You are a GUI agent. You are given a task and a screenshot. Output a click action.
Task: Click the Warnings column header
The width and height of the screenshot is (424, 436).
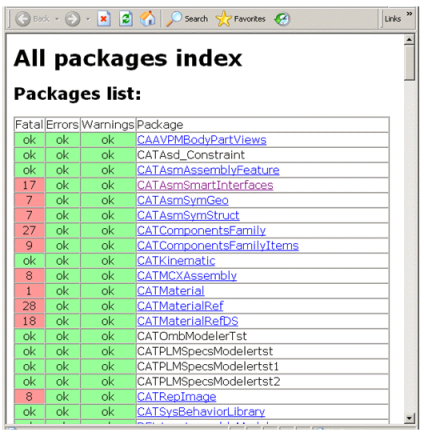pyautogui.click(x=108, y=125)
